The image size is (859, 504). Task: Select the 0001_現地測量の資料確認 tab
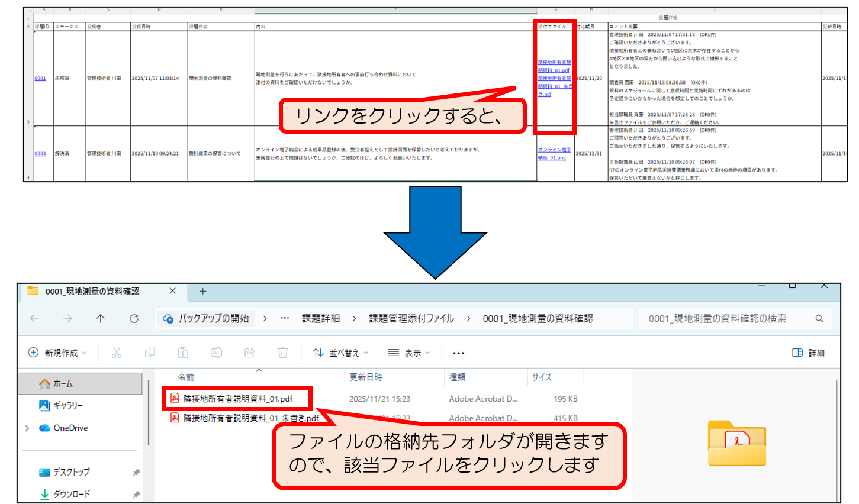pos(92,291)
